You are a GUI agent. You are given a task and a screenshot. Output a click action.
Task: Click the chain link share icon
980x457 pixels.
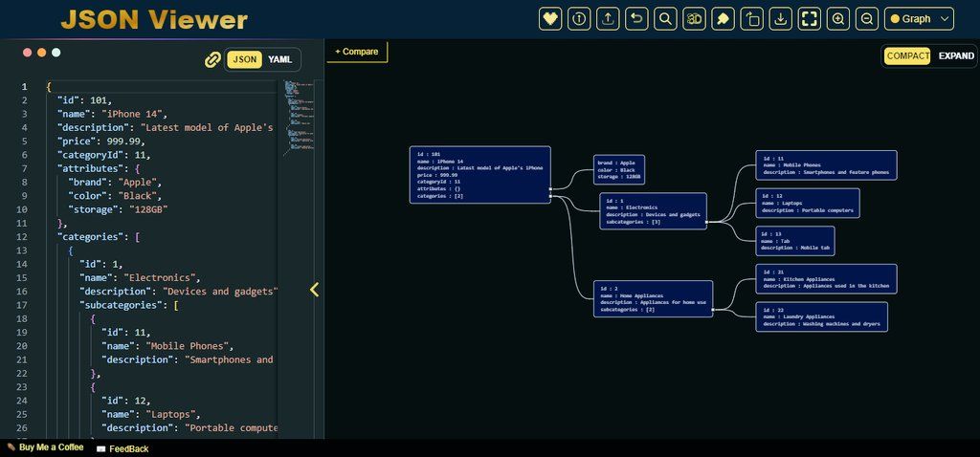[x=212, y=60]
